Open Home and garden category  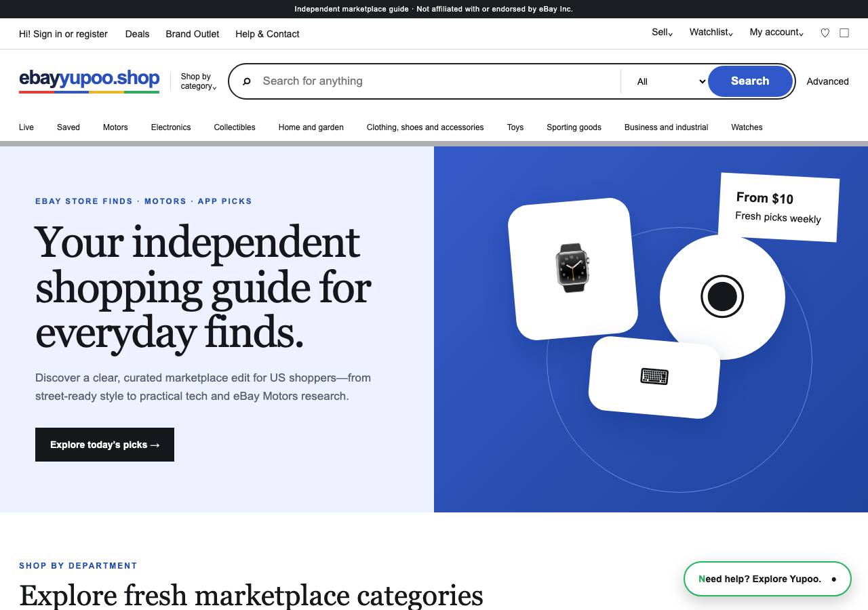[311, 127]
